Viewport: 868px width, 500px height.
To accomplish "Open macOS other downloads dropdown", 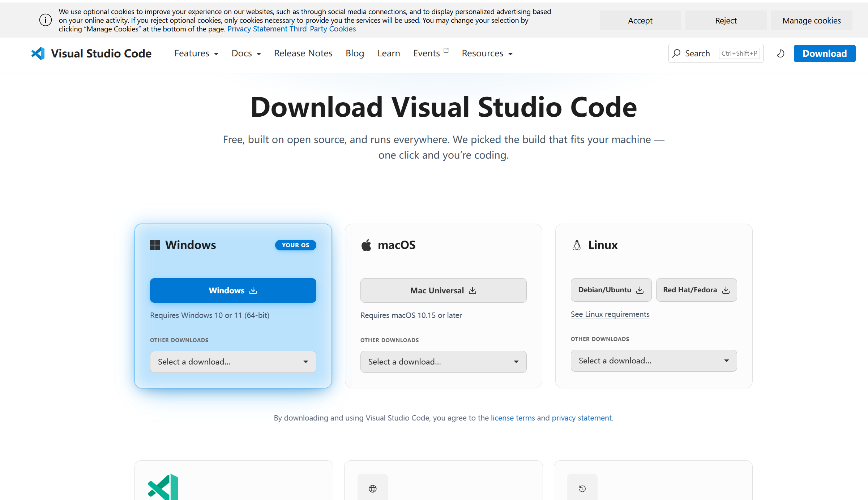I will [x=444, y=362].
